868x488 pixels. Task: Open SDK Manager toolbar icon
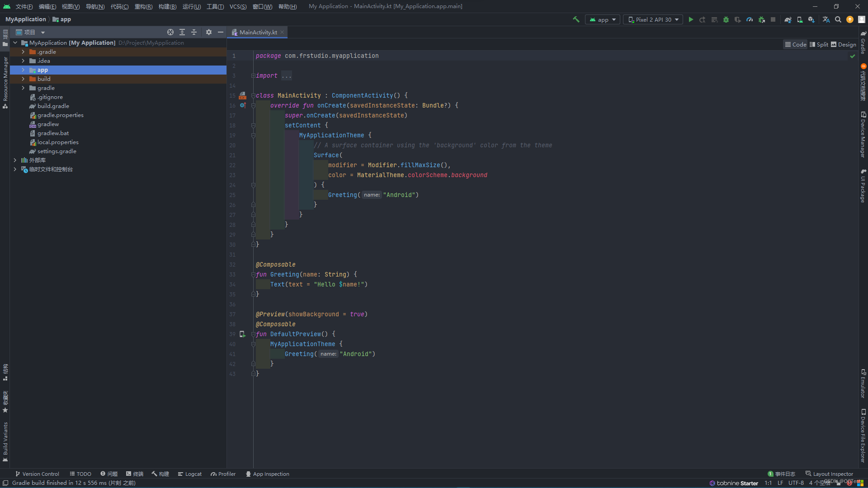point(811,19)
